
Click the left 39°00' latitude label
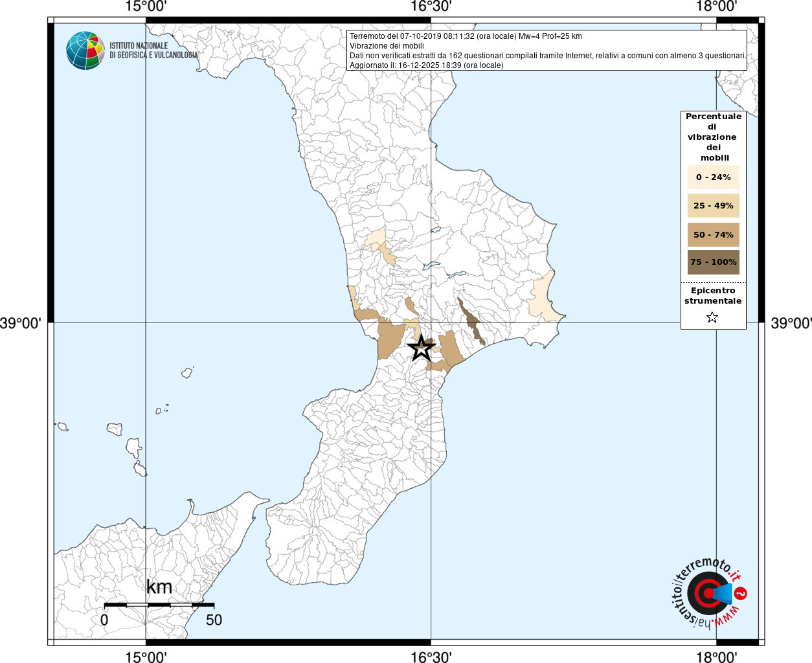click(x=20, y=322)
